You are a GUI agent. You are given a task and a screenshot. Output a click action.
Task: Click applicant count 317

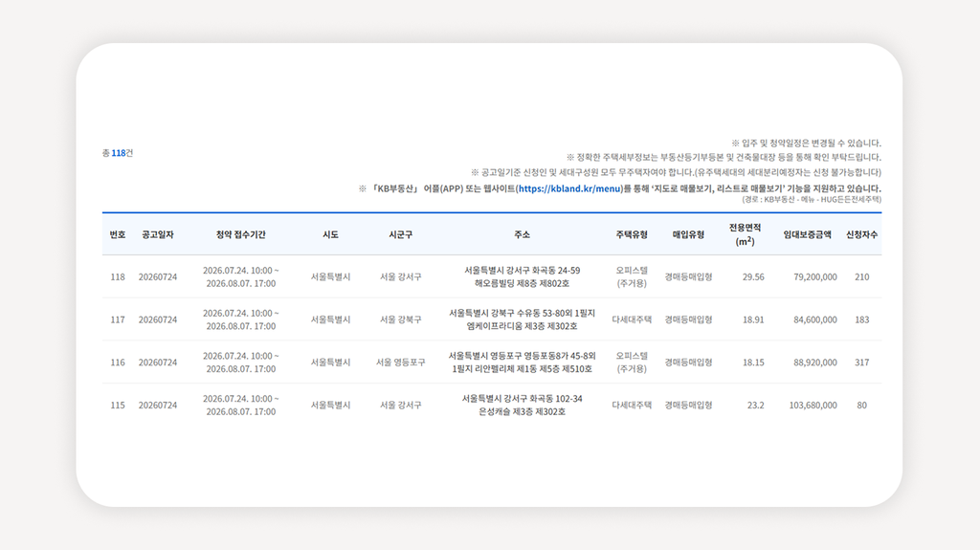point(862,362)
